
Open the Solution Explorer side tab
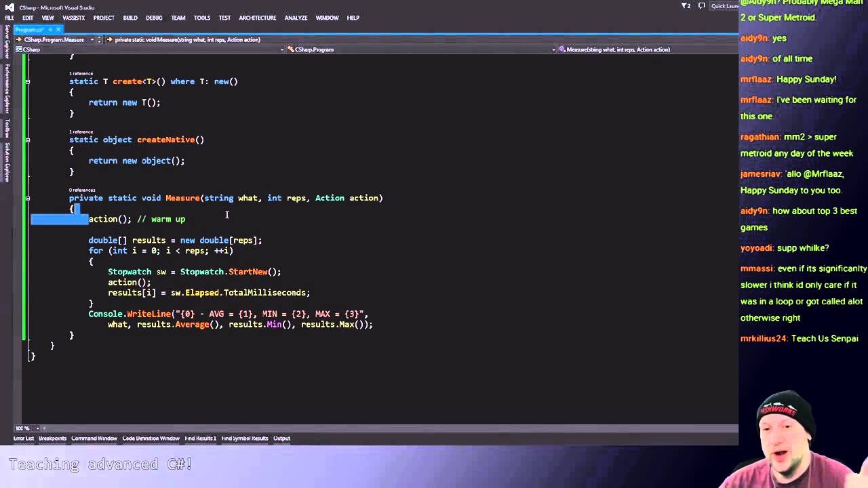tap(7, 162)
